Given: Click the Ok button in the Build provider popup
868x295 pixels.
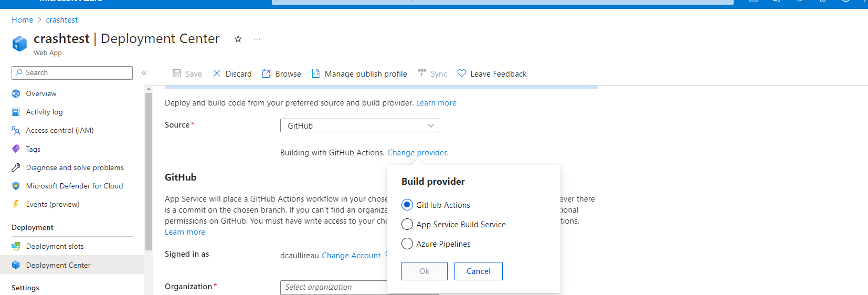Looking at the screenshot, I should [425, 271].
